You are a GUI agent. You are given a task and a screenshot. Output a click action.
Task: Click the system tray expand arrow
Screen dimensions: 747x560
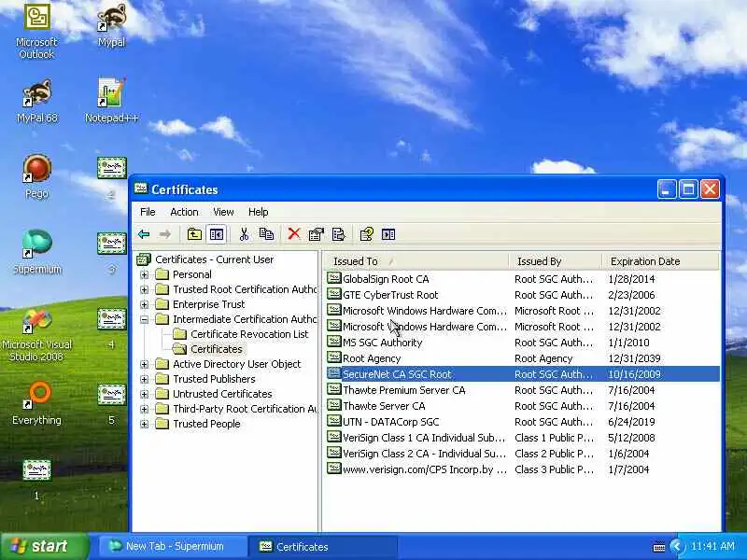(676, 547)
